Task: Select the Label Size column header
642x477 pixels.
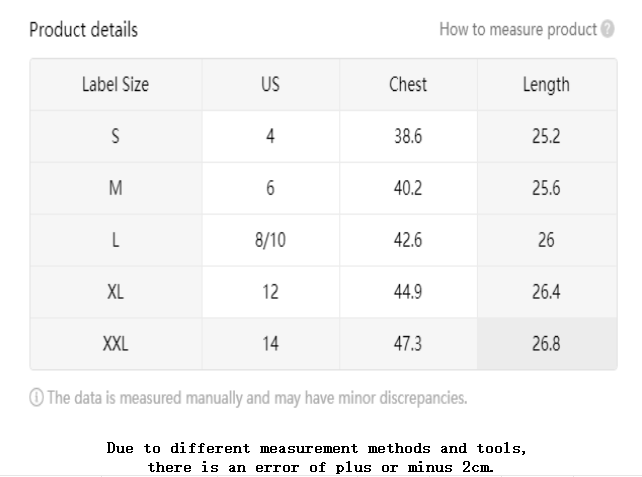Action: pos(116,85)
